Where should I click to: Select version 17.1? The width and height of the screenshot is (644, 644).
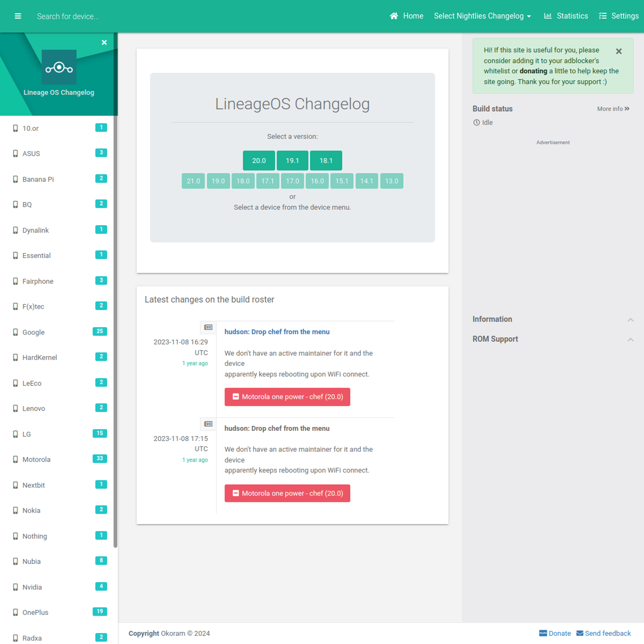pos(268,181)
